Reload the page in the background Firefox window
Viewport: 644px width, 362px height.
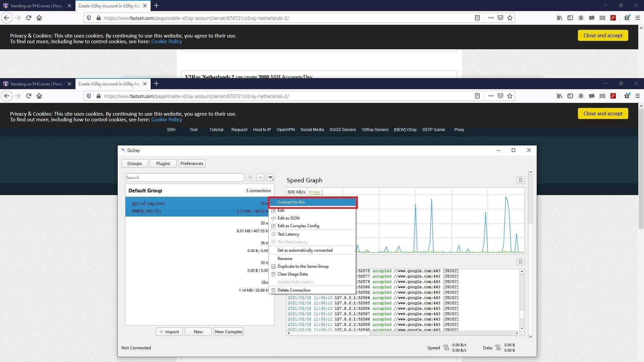click(x=29, y=18)
